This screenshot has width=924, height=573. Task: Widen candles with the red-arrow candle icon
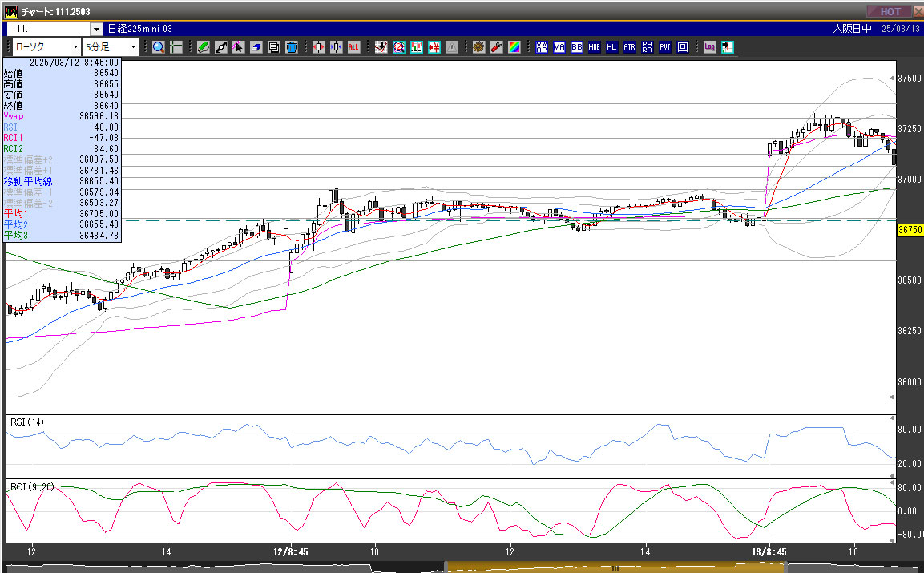[319, 47]
